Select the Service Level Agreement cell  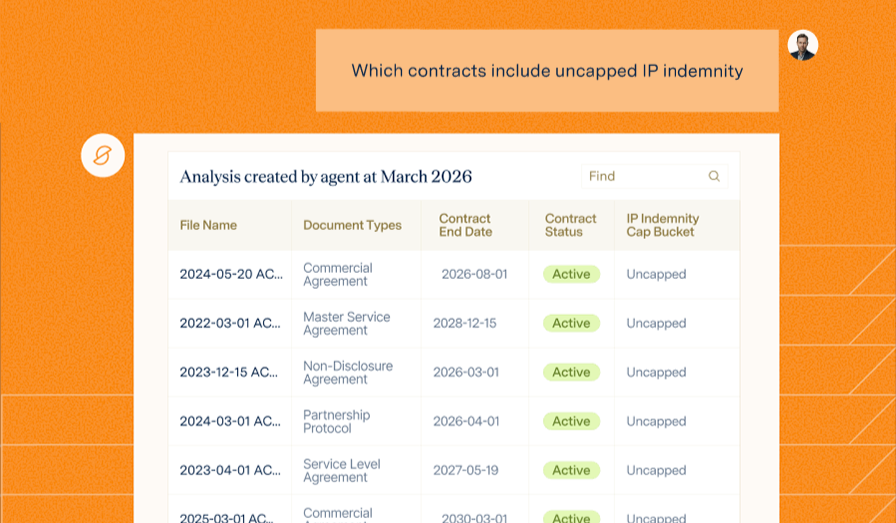(341, 470)
